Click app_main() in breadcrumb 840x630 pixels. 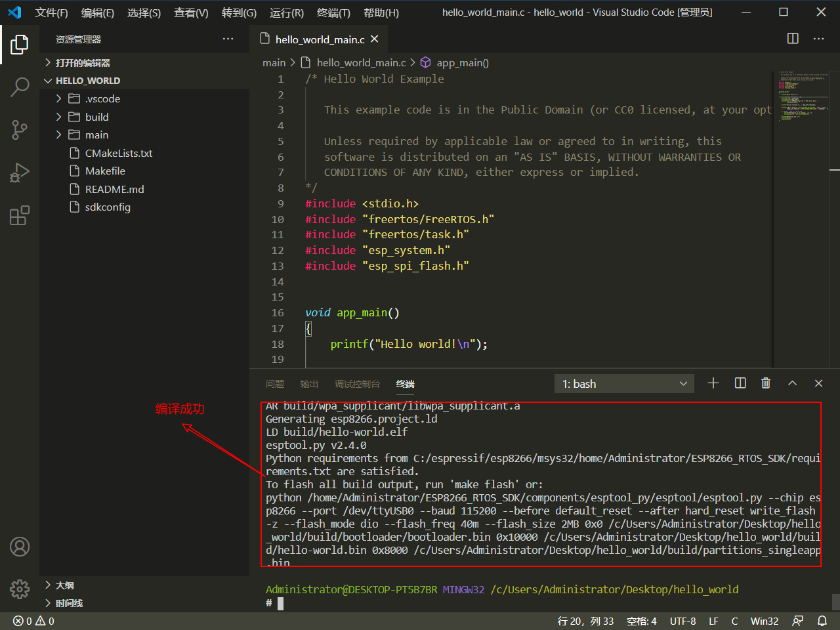click(463, 62)
